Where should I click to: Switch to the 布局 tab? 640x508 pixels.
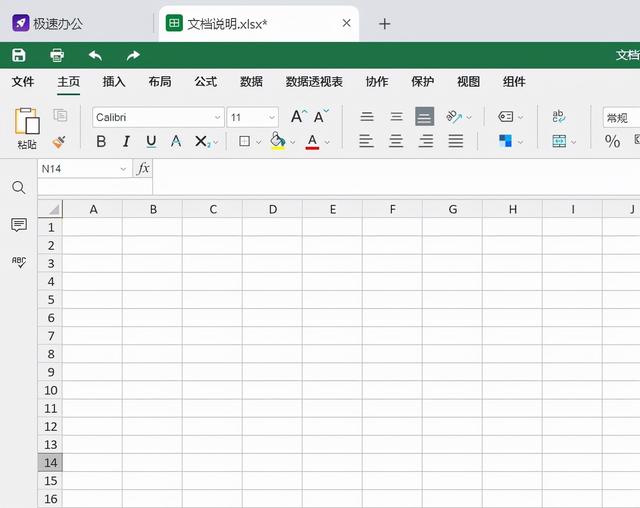[x=160, y=82]
